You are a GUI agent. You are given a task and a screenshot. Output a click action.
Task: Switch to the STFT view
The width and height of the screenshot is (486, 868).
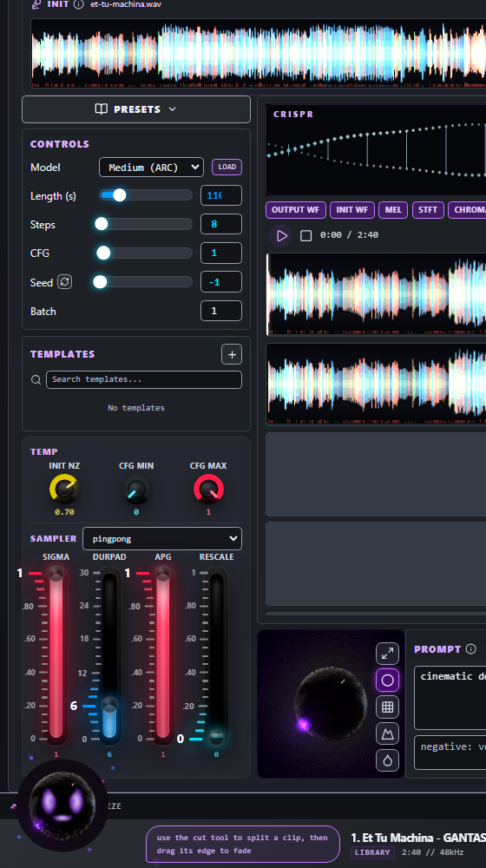tap(428, 210)
